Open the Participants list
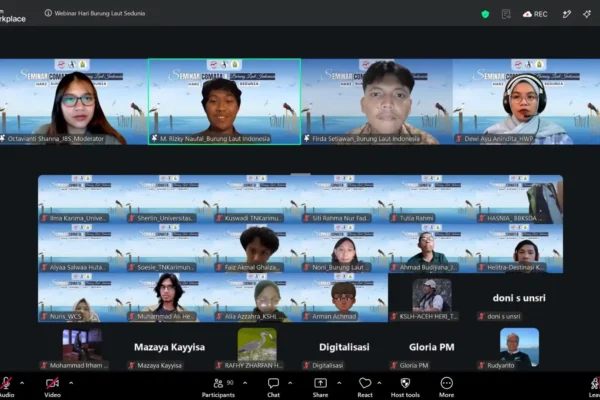Screen dimensions: 600x400 point(218,387)
